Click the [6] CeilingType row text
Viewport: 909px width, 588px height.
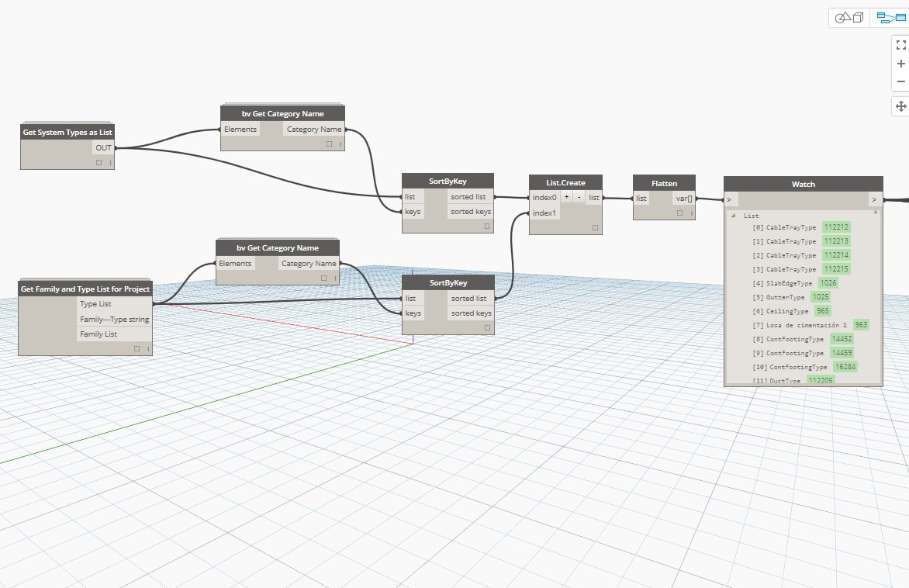click(780, 311)
